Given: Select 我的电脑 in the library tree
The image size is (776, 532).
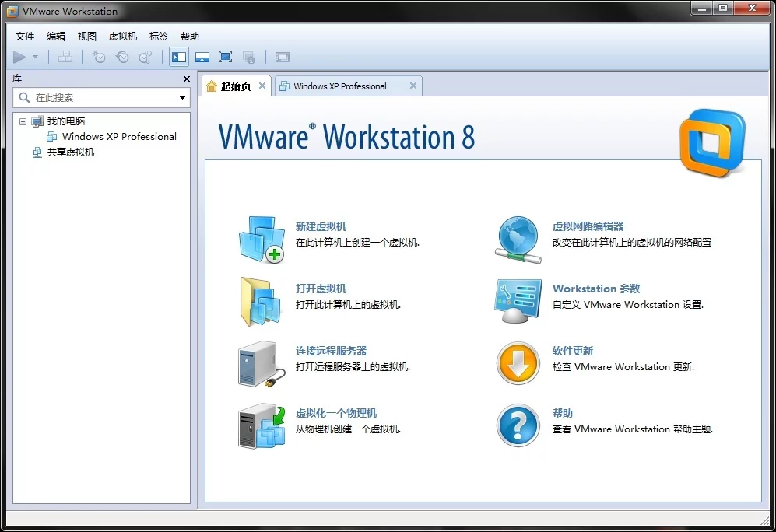Looking at the screenshot, I should [66, 121].
